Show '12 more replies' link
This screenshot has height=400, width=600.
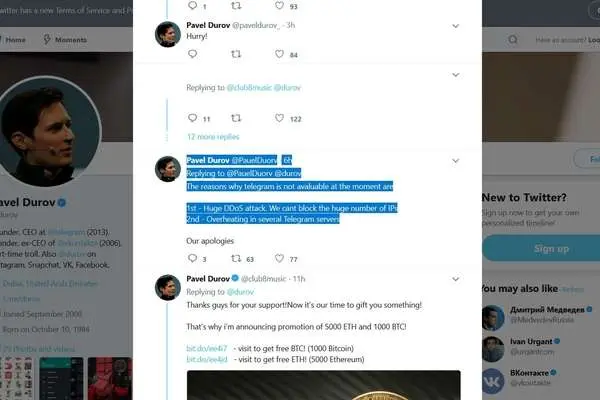pos(213,137)
